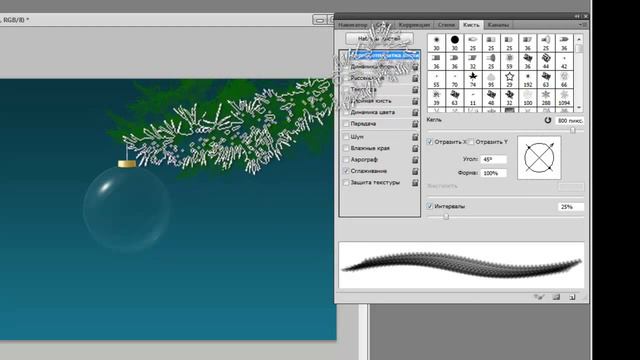Click lock icon beside Аэрограф
The height and width of the screenshot is (360, 640).
(x=415, y=160)
